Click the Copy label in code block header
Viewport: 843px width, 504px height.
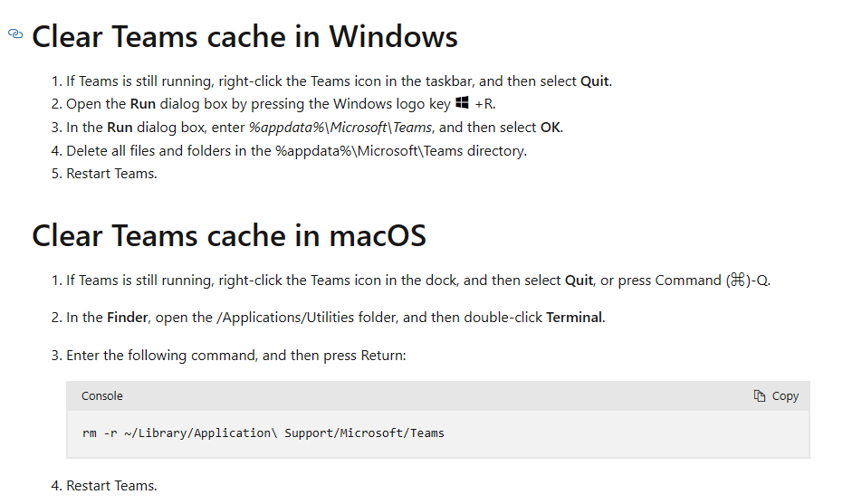pos(785,396)
